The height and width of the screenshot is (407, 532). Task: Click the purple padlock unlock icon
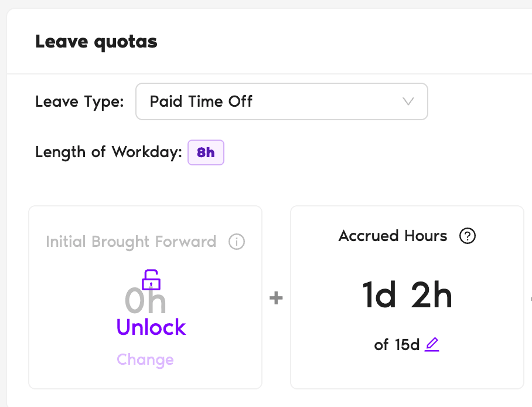(x=151, y=280)
